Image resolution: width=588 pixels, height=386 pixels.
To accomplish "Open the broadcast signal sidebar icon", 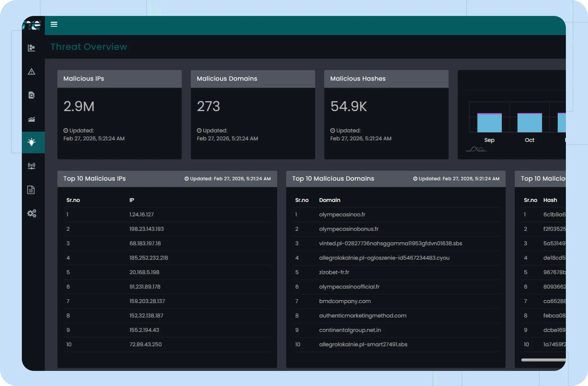I will 32,166.
